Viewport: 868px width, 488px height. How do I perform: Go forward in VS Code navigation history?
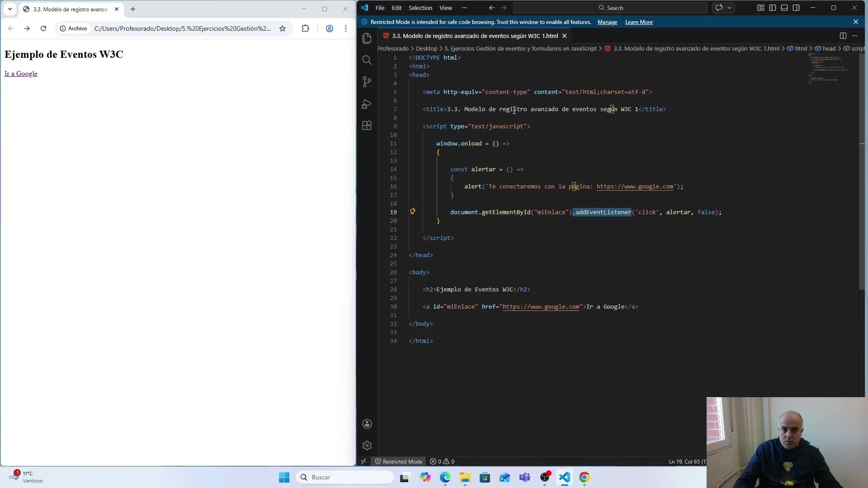tap(504, 8)
